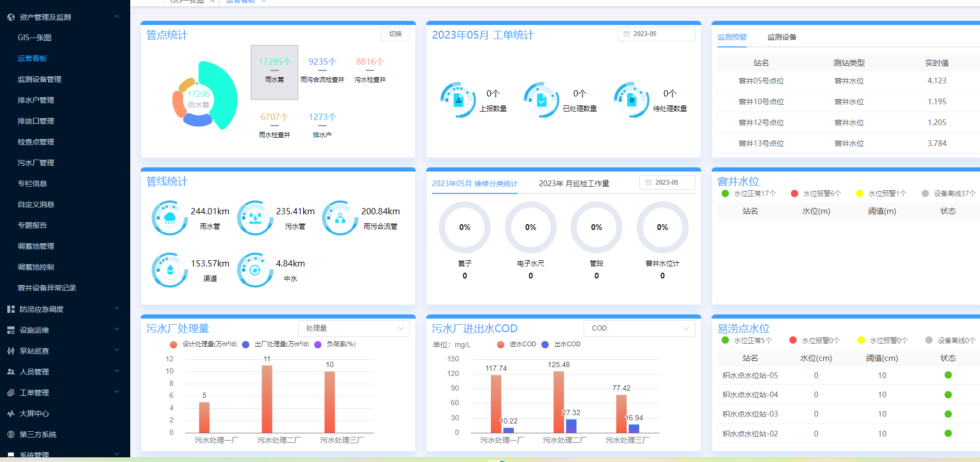Click the 待处理数量 circular icon
This screenshot has height=462, width=980.
631,100
